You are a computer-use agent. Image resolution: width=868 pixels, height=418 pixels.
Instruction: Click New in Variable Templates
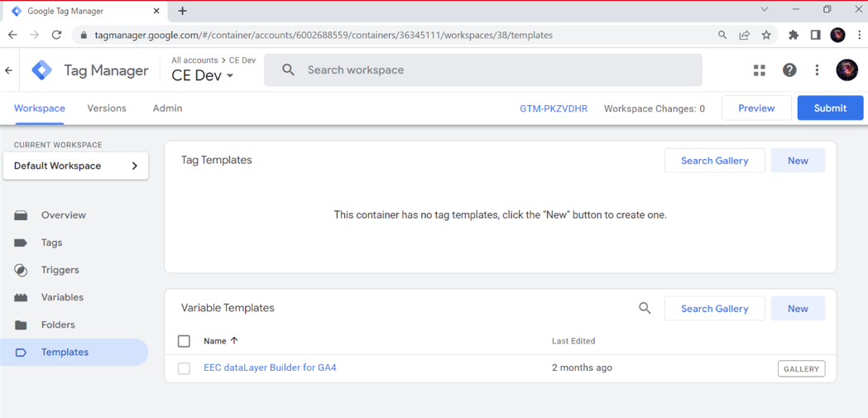point(798,309)
